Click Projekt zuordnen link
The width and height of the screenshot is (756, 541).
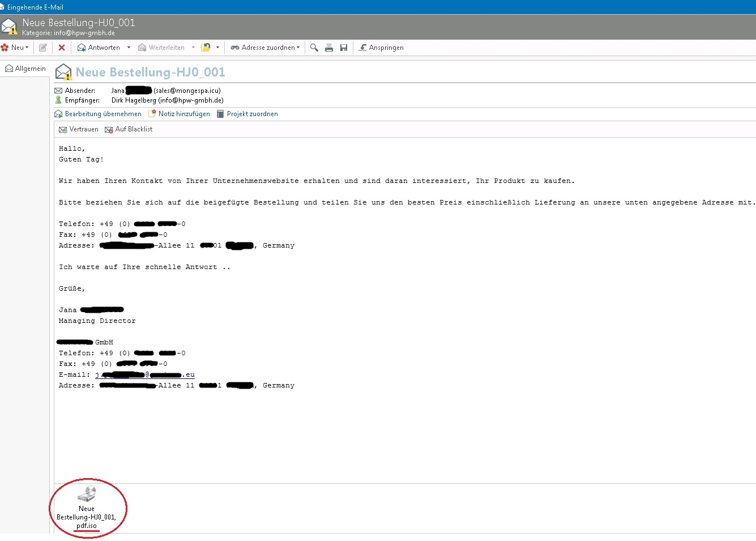pos(253,114)
